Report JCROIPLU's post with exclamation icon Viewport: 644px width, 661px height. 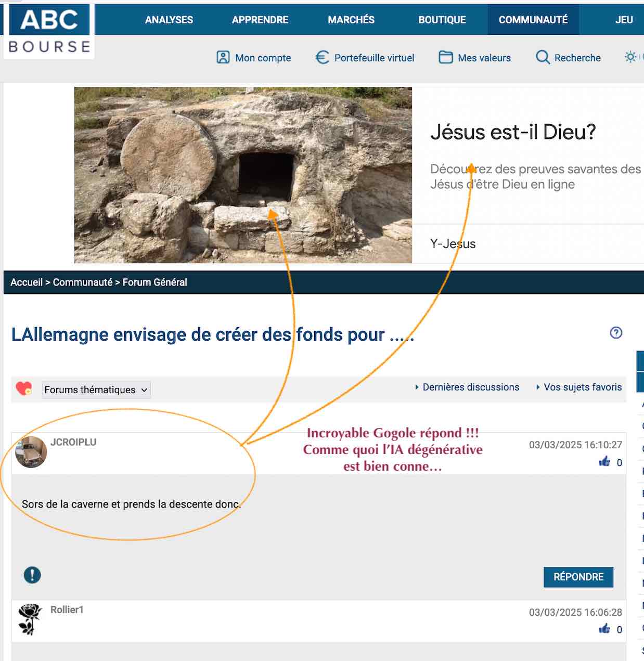tap(32, 575)
